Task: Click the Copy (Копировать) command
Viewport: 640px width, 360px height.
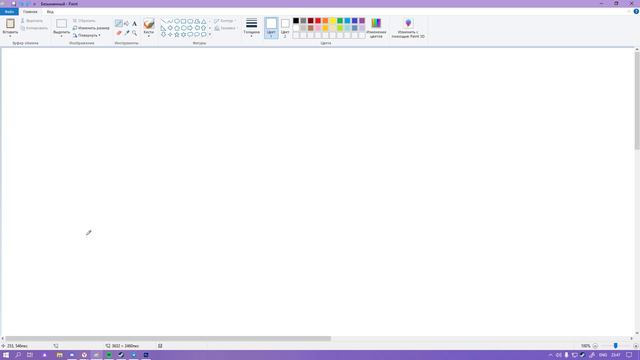Action: pos(34,28)
